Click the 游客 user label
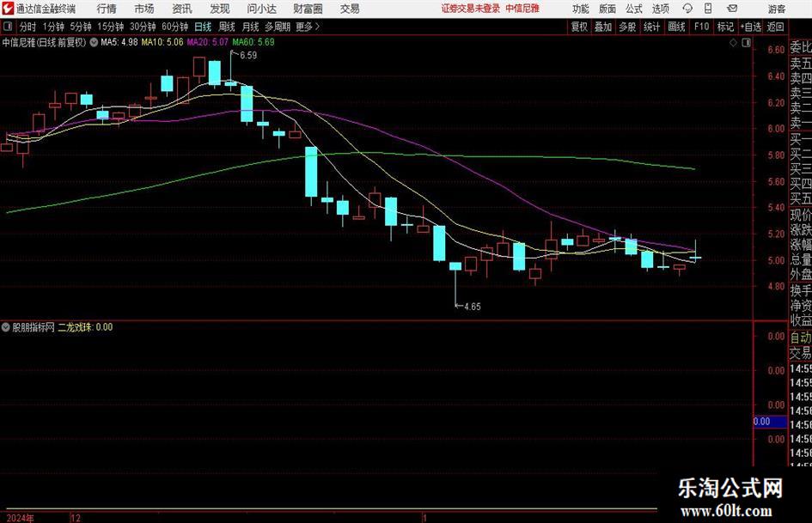Screen dimensions: 812x523 pyautogui.click(x=776, y=9)
